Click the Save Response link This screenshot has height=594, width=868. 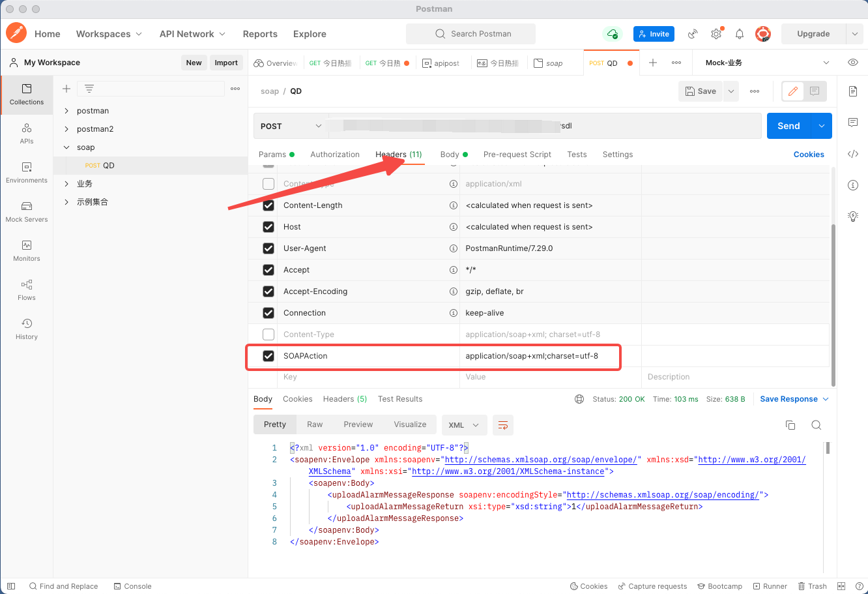point(790,398)
